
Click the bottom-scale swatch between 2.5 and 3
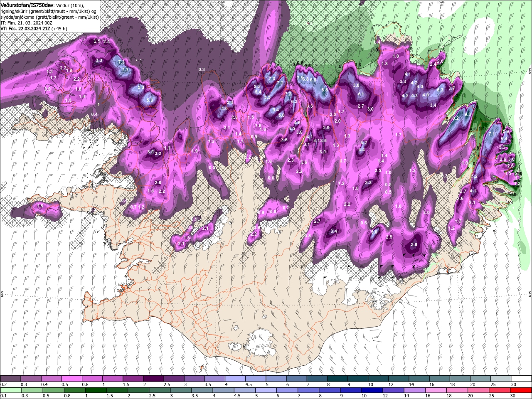pyautogui.click(x=160, y=390)
